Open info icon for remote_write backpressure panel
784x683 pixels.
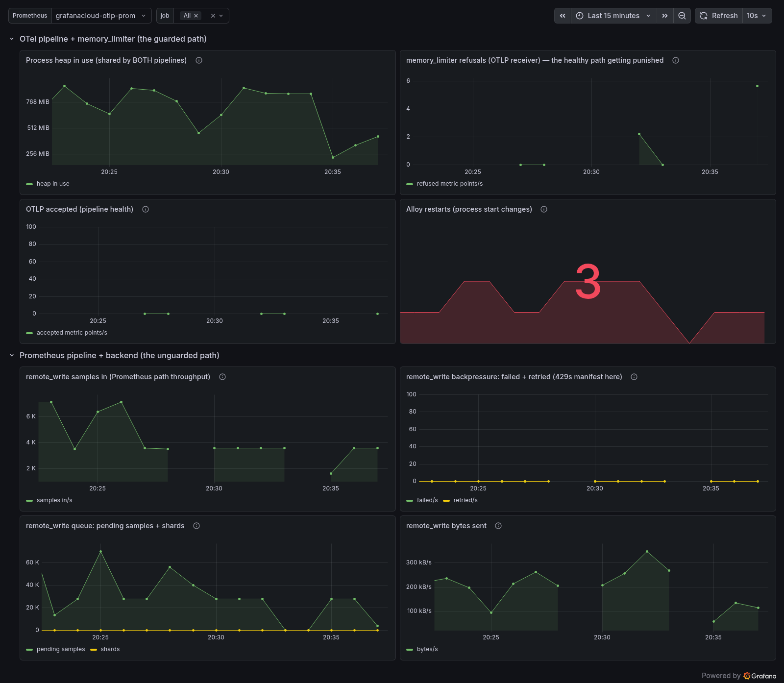click(x=634, y=377)
